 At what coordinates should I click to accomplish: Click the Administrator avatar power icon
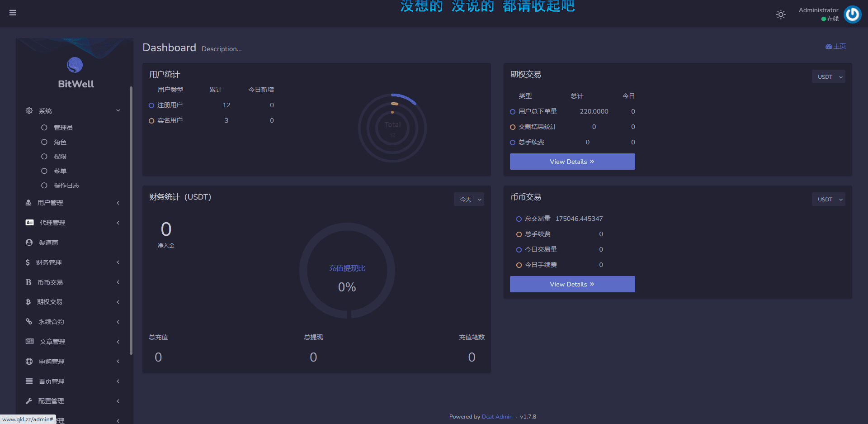click(x=852, y=14)
